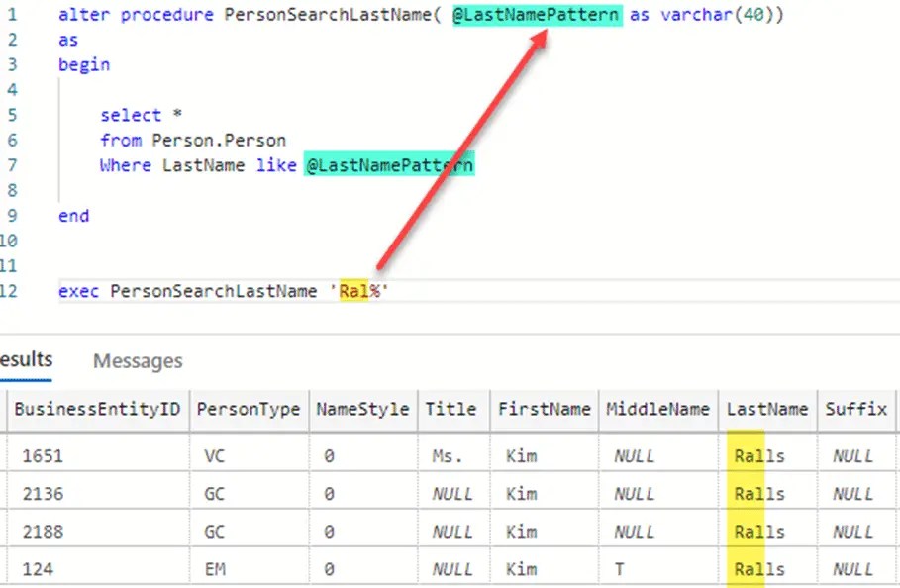Click the 'Ral%' string in line 12
This screenshot has width=900, height=588.
[359, 291]
